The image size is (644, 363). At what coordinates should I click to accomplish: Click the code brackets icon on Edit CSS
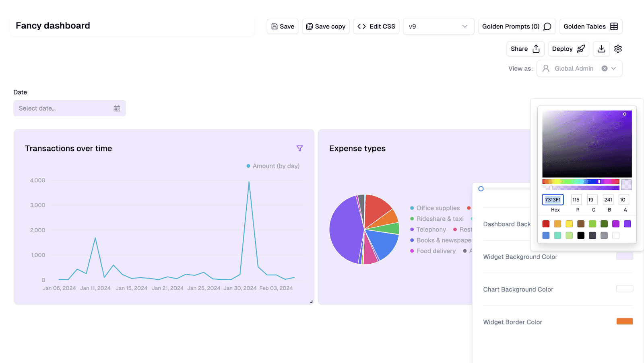[361, 26]
